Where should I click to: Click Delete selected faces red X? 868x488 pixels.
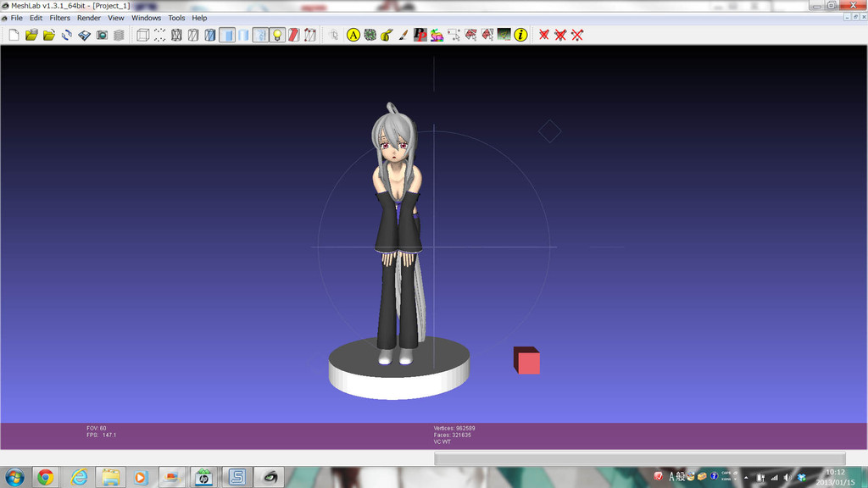[544, 36]
